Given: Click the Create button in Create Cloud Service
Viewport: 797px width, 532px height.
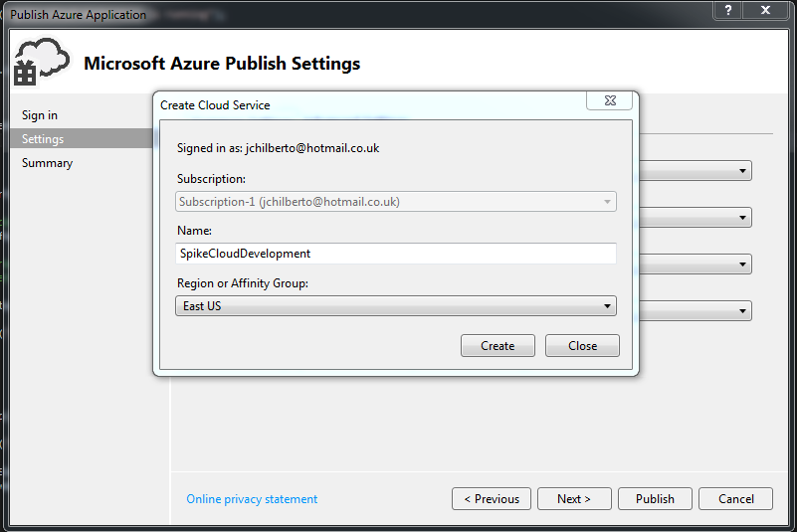Looking at the screenshot, I should pos(498,345).
